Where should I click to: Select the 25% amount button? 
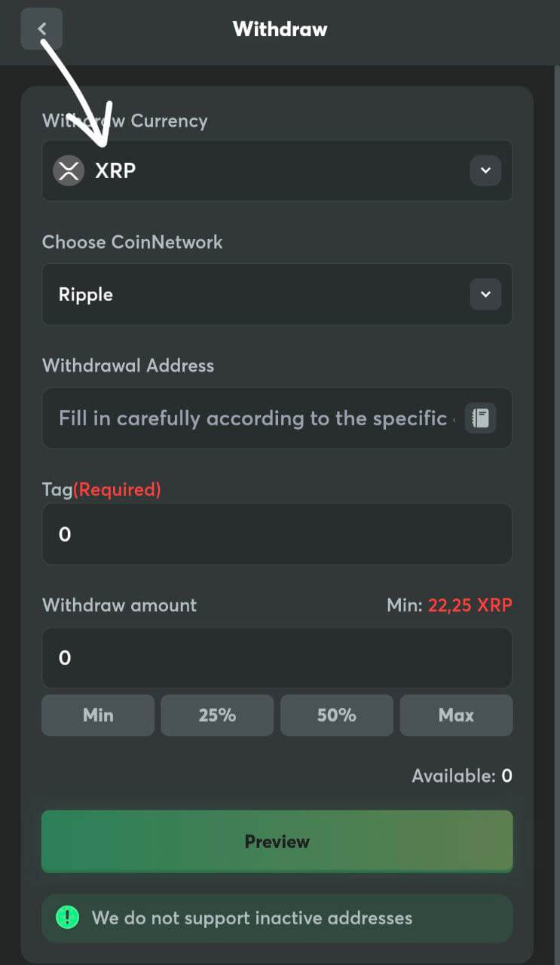click(217, 715)
